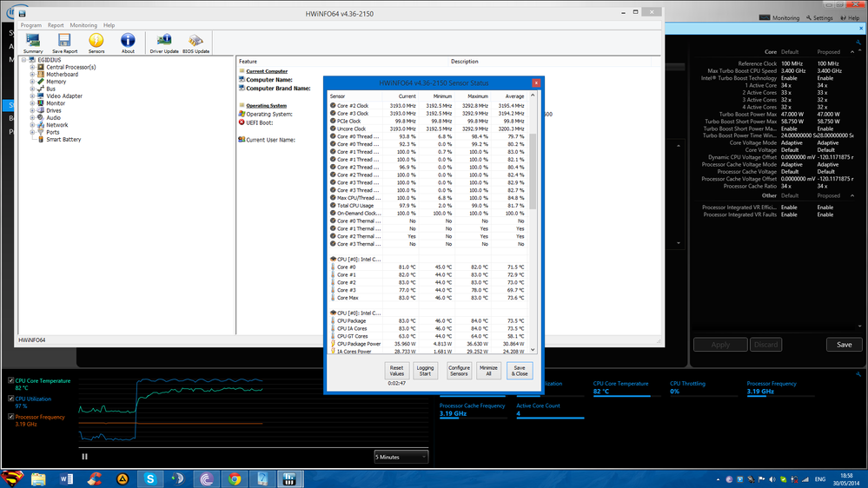Click the Configure Sensors button

tap(459, 370)
